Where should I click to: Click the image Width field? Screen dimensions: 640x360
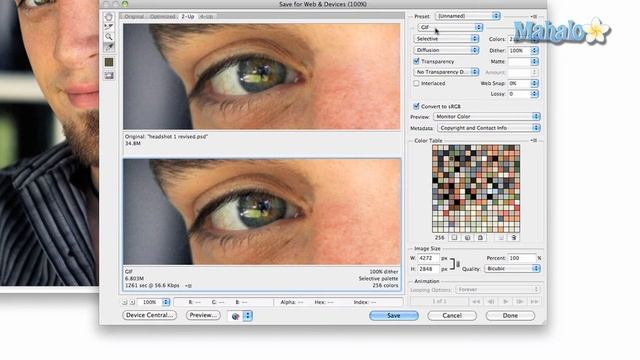pyautogui.click(x=429, y=258)
